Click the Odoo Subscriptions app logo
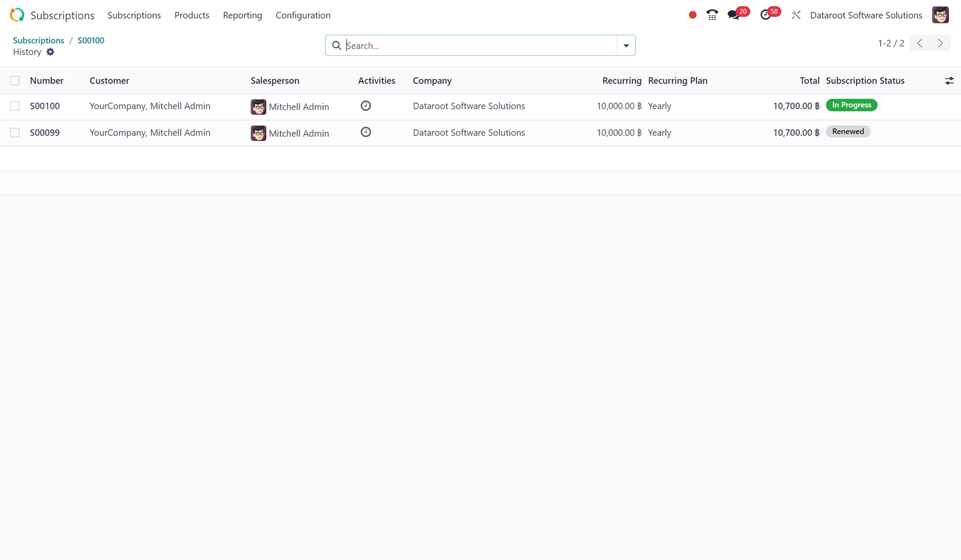This screenshot has width=961, height=560. (x=17, y=15)
